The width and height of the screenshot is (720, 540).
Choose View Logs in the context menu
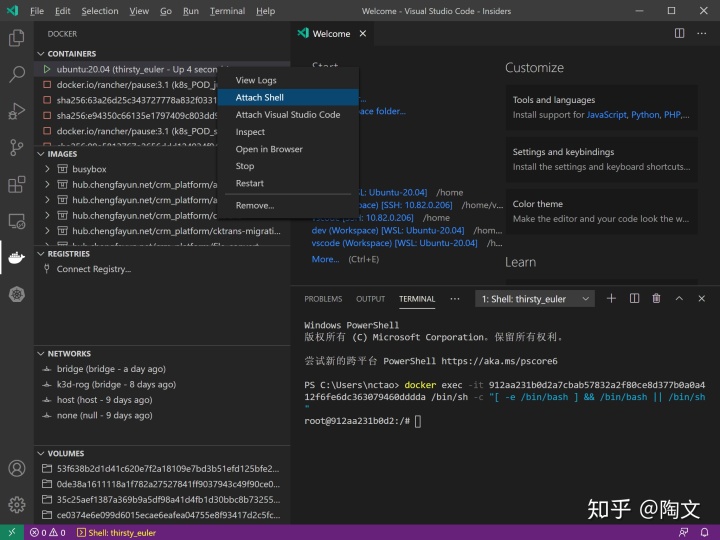click(x=288, y=80)
